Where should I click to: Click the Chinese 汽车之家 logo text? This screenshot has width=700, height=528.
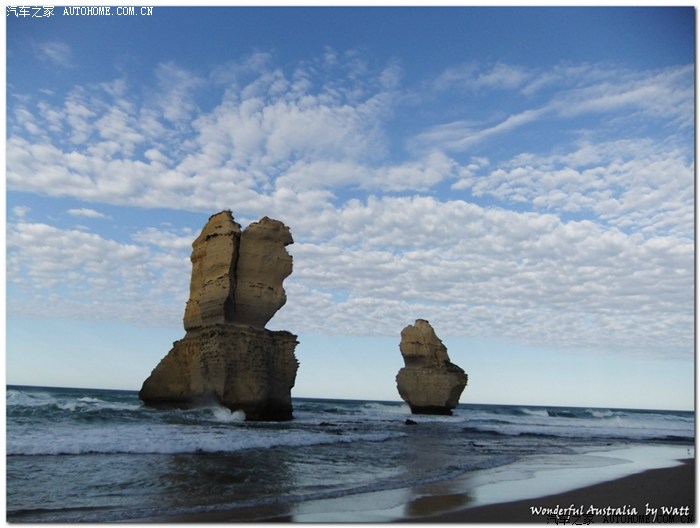tap(30, 12)
